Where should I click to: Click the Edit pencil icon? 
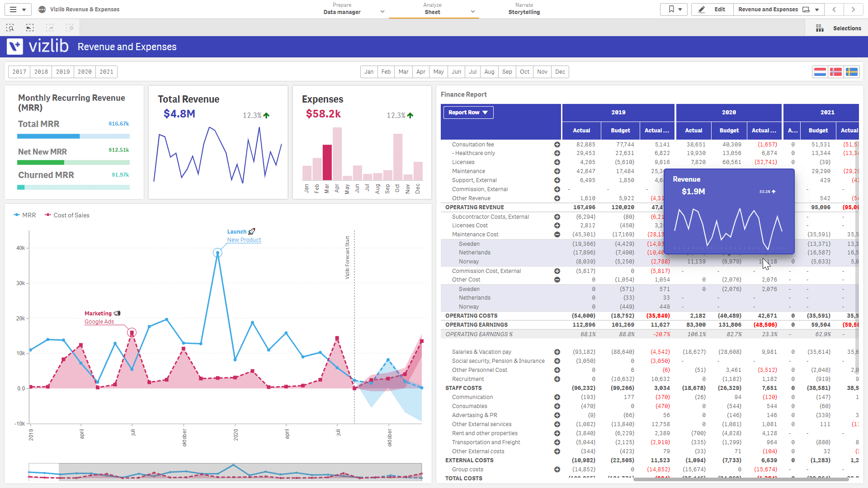(702, 9)
